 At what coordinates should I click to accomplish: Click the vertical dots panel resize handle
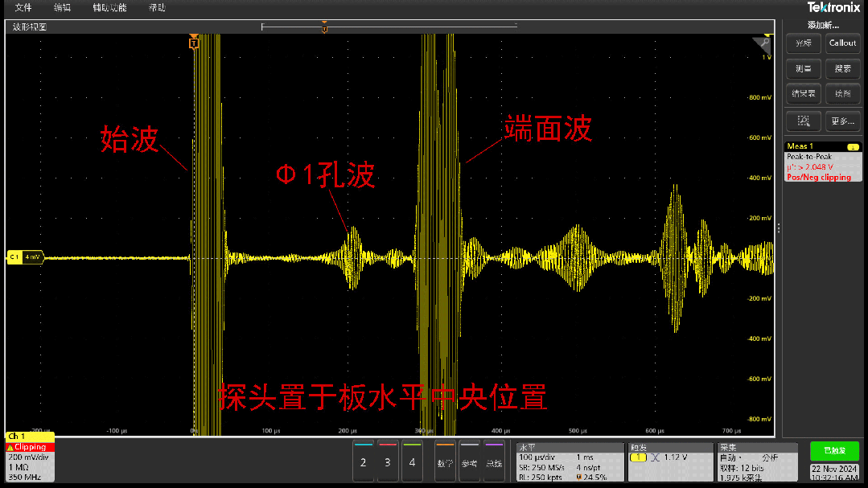778,229
